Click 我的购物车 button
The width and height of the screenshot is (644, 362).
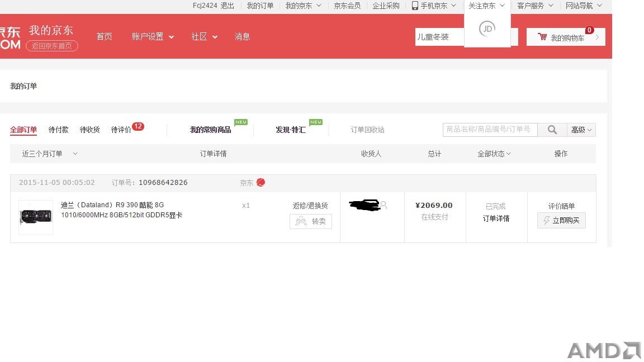click(566, 37)
